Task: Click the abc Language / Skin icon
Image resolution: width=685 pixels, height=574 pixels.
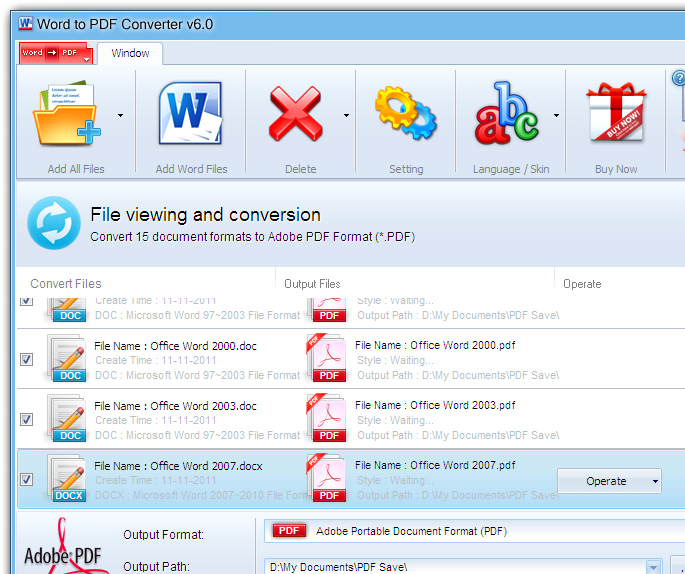Action: (x=507, y=113)
